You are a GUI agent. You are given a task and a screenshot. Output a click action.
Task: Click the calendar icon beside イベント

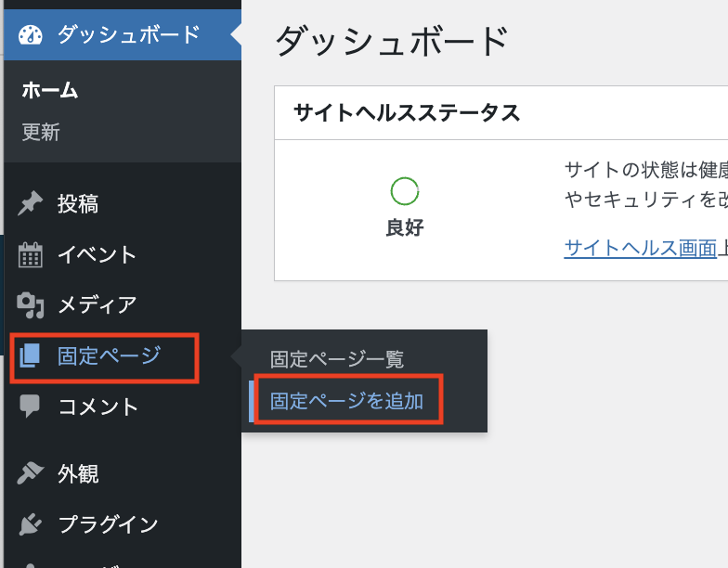click(31, 255)
